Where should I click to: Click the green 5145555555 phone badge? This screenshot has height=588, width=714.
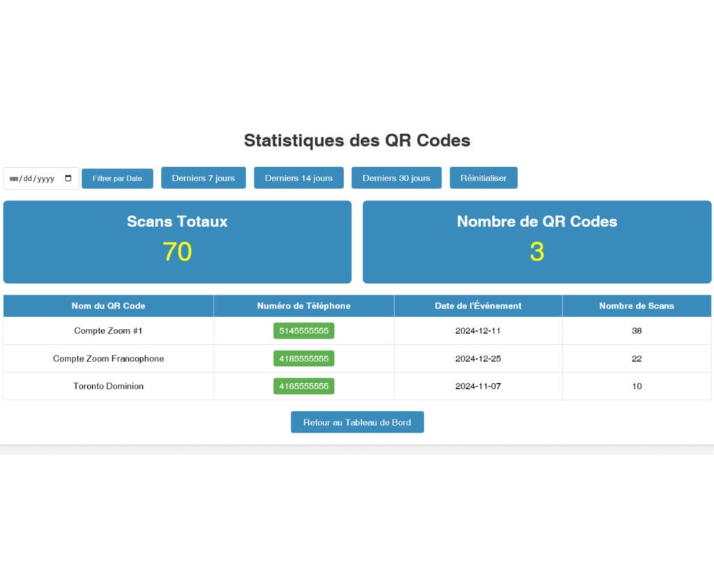303,331
